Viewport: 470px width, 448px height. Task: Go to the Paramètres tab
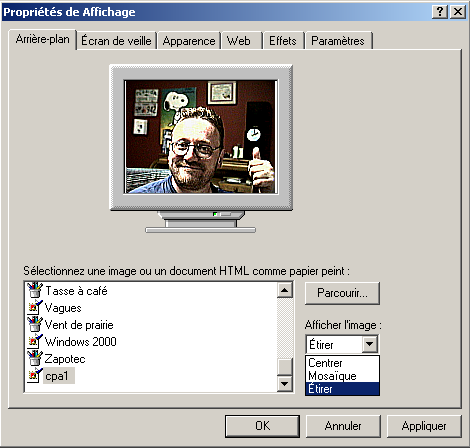[x=338, y=41]
